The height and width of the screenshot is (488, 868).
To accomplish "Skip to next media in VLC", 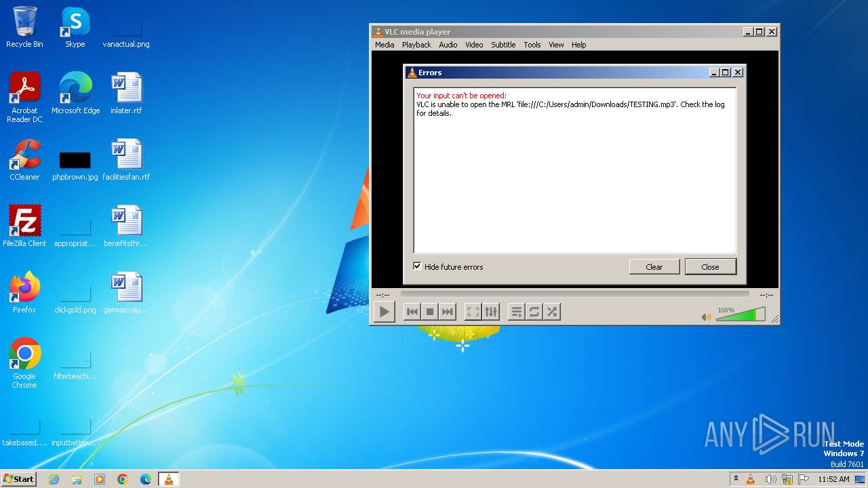I will tap(447, 312).
